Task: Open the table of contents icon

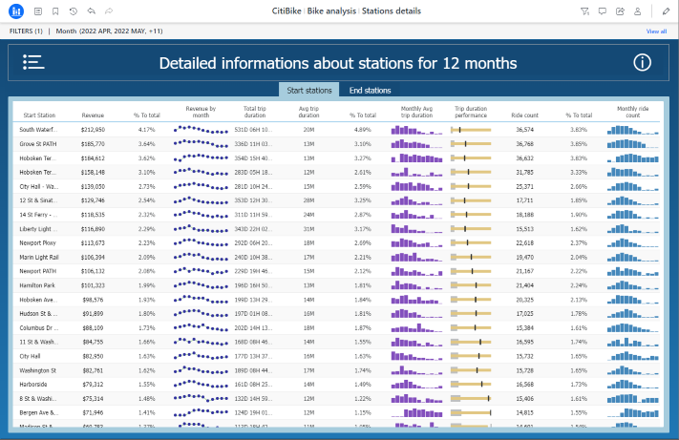Action: coord(38,11)
